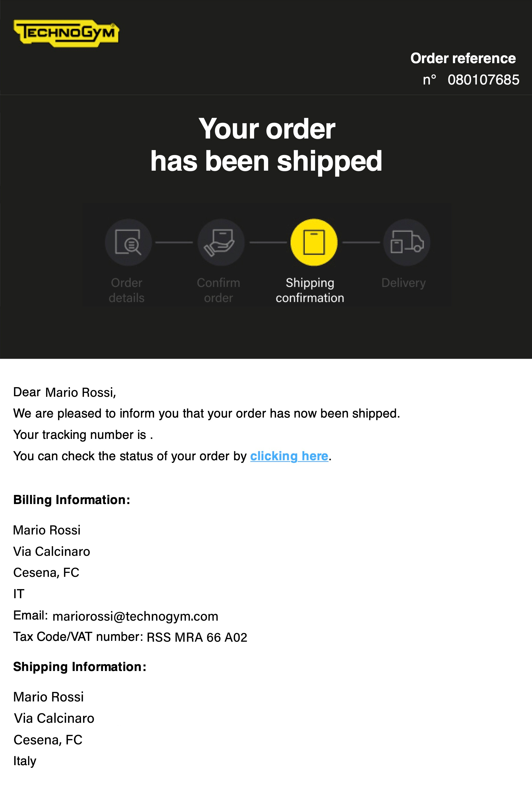Click the "Shipping confirmation" step label
Screen dimensions: 532x799
(310, 290)
